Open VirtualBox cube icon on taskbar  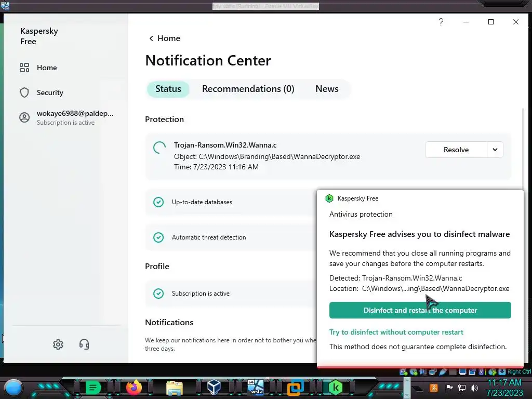coord(214,387)
